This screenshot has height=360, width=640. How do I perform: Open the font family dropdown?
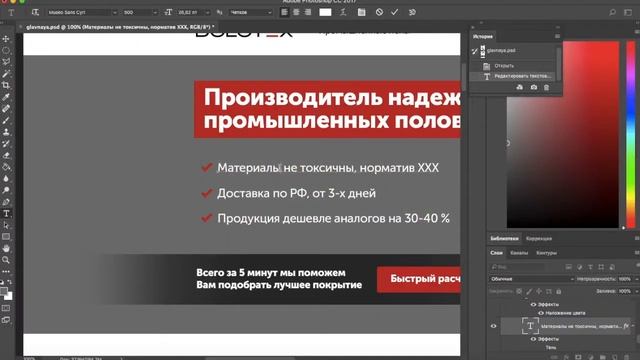point(82,13)
